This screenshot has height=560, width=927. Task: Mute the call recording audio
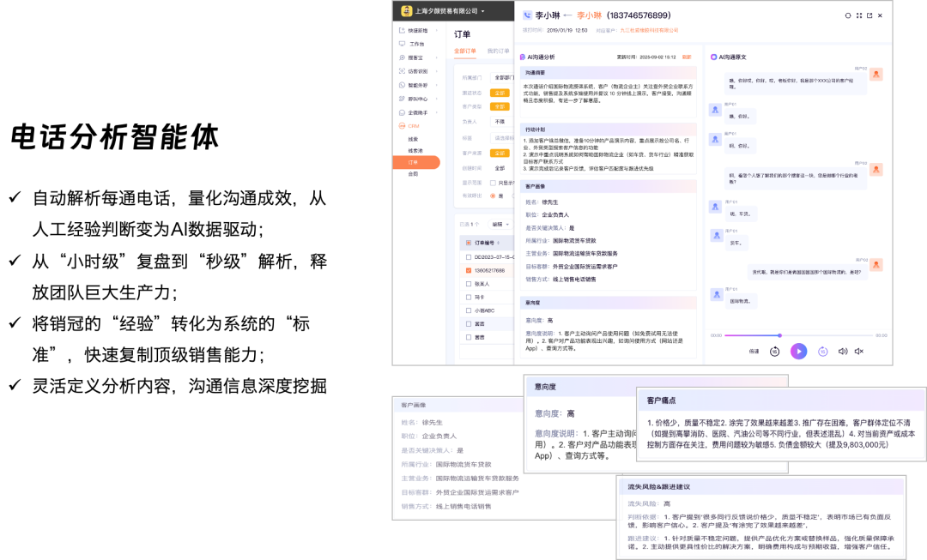[859, 352]
